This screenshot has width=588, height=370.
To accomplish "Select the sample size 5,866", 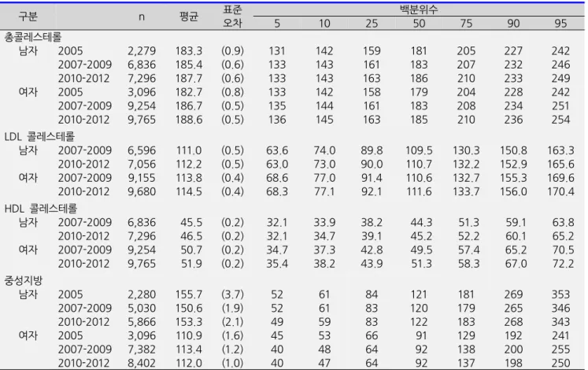I will (x=142, y=322).
